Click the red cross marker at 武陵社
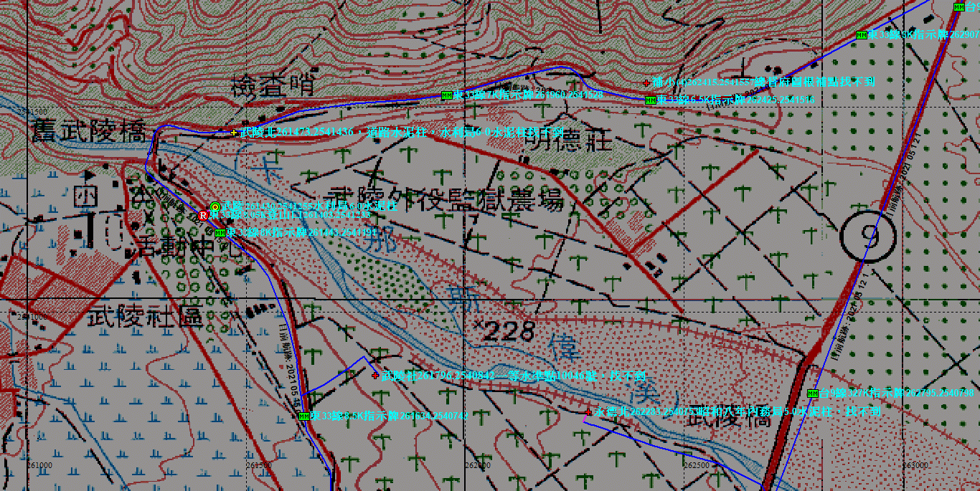 375,375
